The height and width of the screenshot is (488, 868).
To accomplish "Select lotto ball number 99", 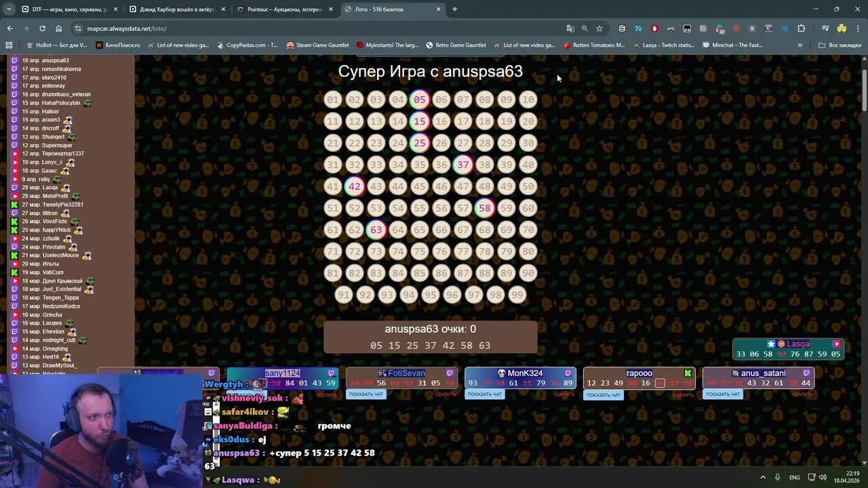I will point(517,295).
